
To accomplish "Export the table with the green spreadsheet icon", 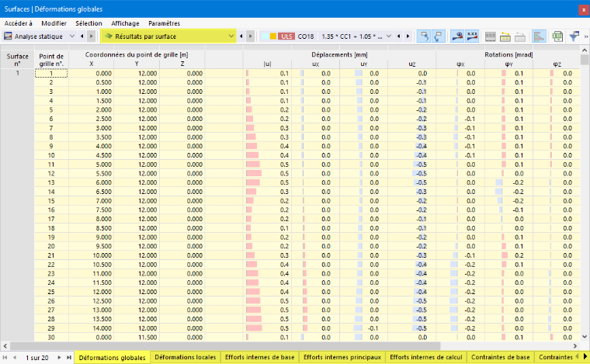I will point(557,36).
